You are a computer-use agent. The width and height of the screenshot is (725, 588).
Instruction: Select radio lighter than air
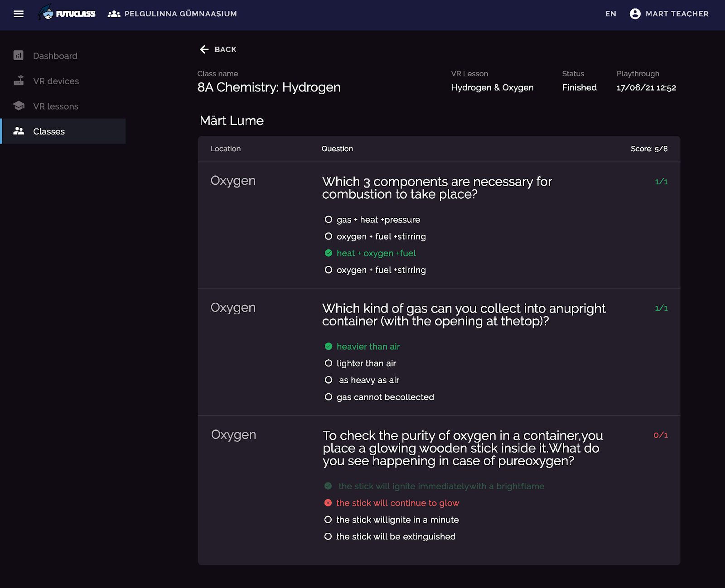[329, 363]
